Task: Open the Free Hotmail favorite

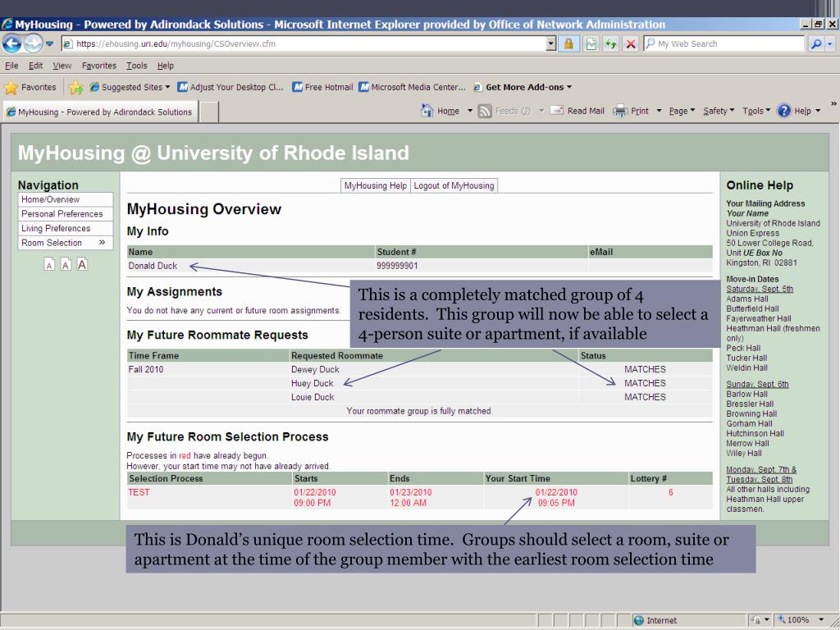Action: coord(322,87)
